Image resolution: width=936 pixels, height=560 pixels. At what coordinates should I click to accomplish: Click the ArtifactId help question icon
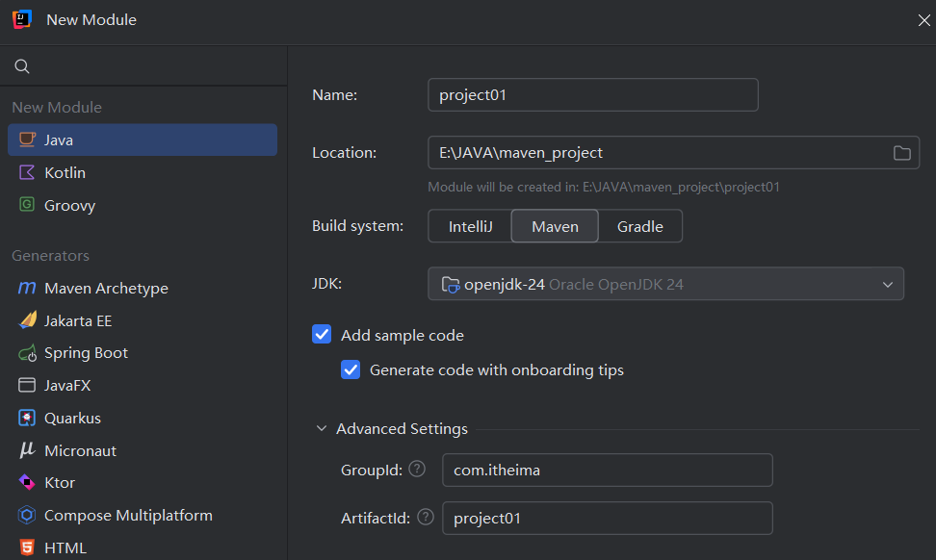pos(426,517)
